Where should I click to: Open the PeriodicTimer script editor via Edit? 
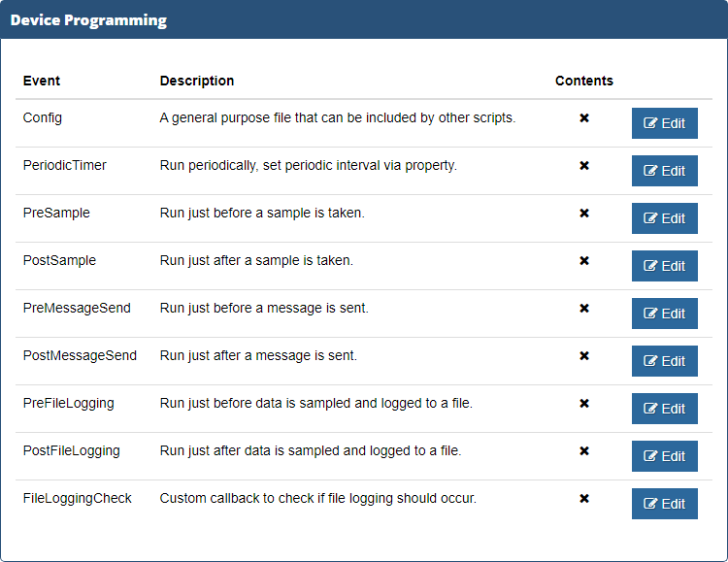664,171
